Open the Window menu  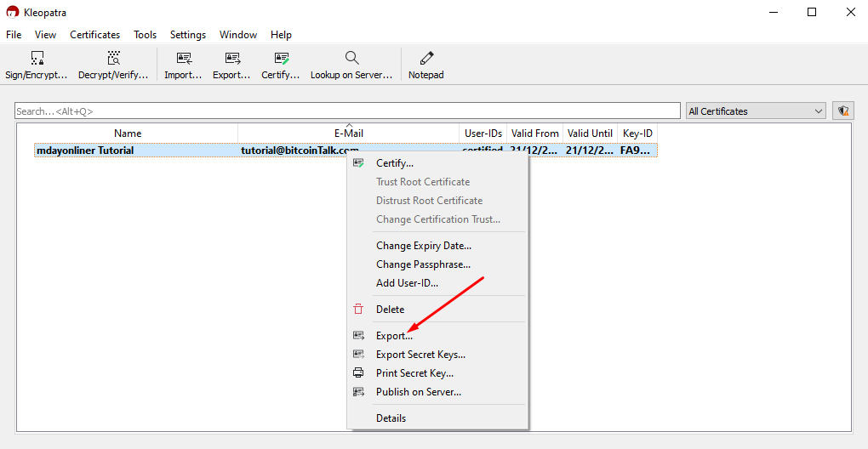pyautogui.click(x=238, y=35)
